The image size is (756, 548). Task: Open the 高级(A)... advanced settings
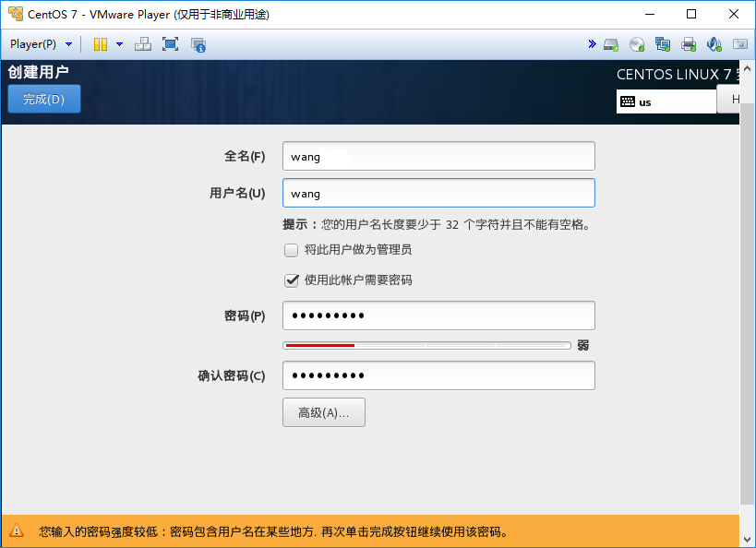(323, 412)
